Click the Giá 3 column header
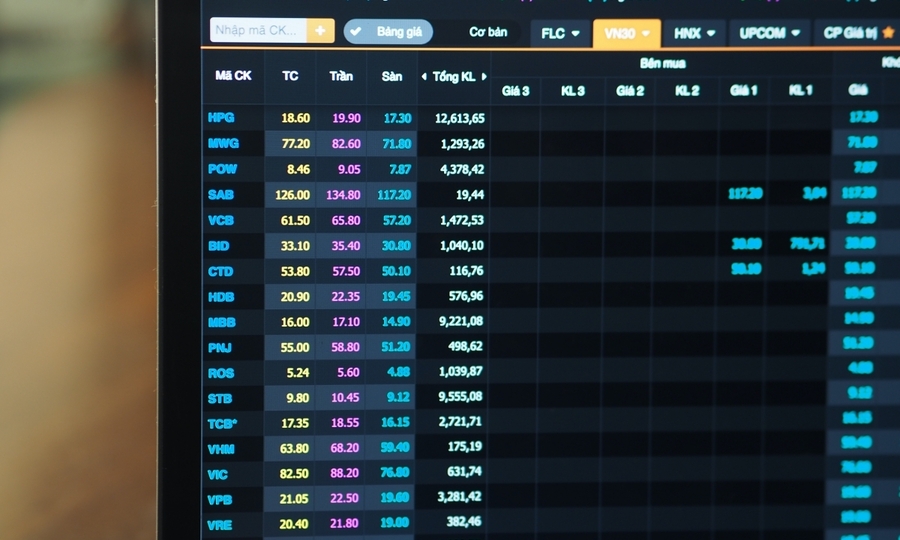 (x=515, y=91)
